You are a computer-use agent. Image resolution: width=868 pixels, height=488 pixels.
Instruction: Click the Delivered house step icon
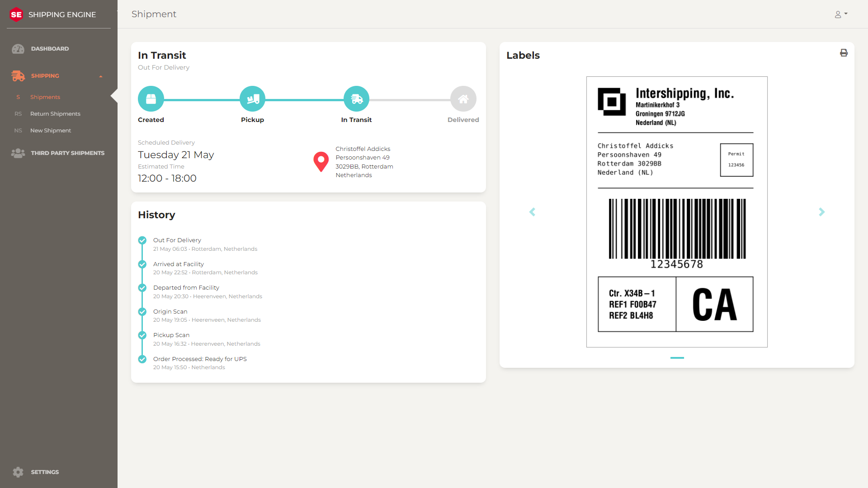coord(463,99)
